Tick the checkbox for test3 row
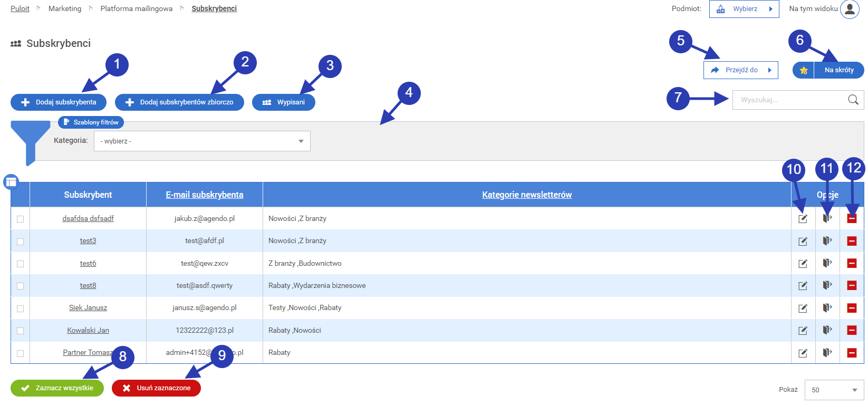The width and height of the screenshot is (868, 405). [21, 242]
